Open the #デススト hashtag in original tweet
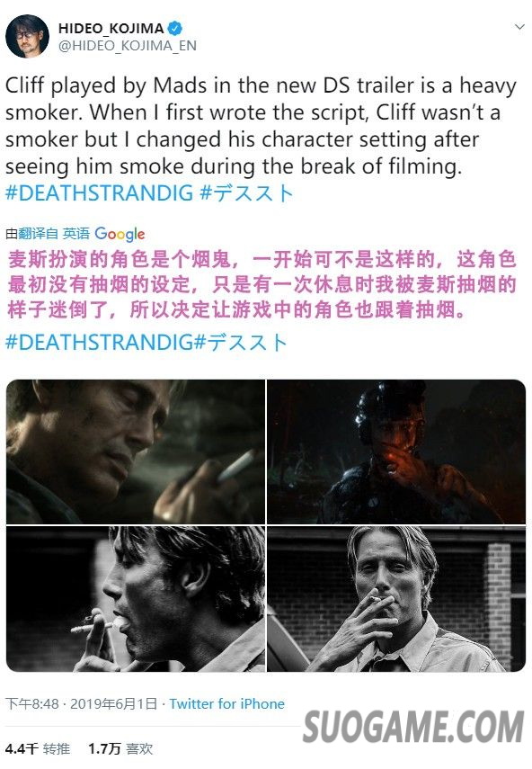Viewport: 532px width, 769px height. point(247,193)
